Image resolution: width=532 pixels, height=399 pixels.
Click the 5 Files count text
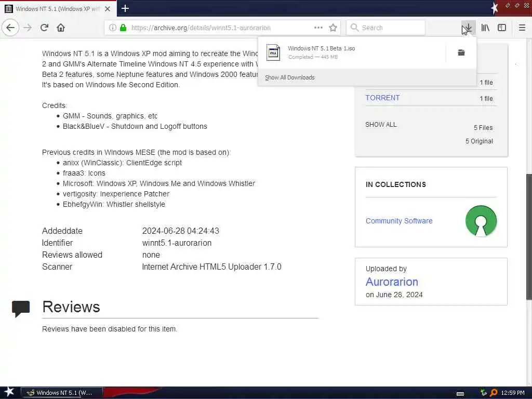[x=483, y=128]
